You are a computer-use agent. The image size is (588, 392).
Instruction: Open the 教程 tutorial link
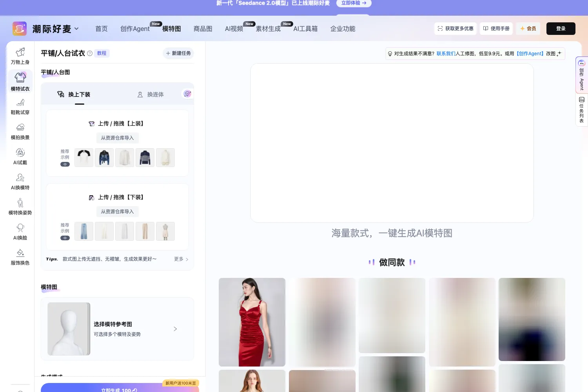(x=102, y=53)
